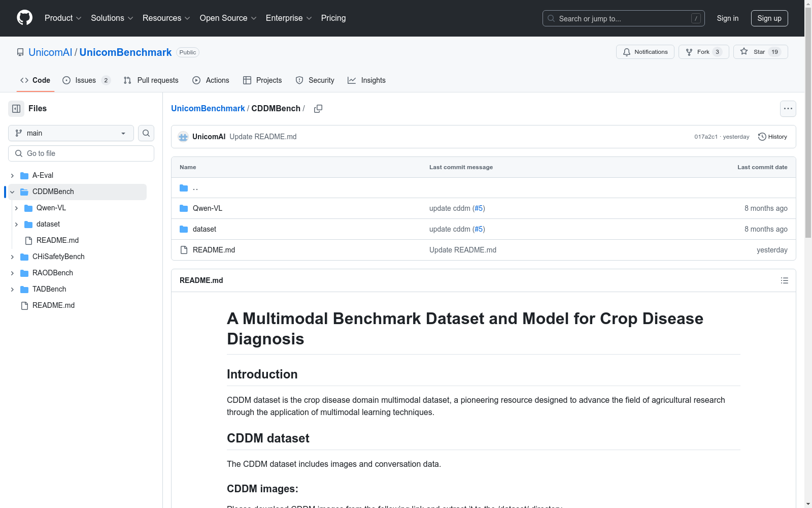Open parent directory folder icon
The image size is (812, 508).
184,188
